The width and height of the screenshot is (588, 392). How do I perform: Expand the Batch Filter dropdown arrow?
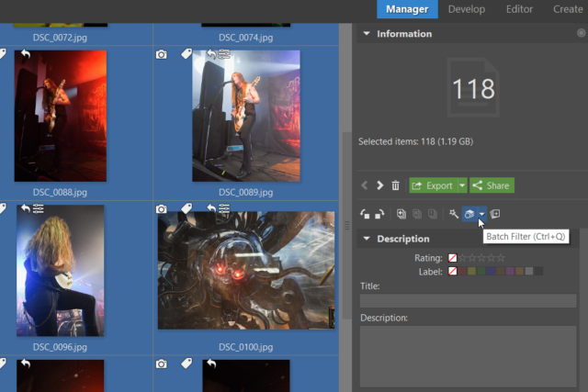(x=481, y=214)
